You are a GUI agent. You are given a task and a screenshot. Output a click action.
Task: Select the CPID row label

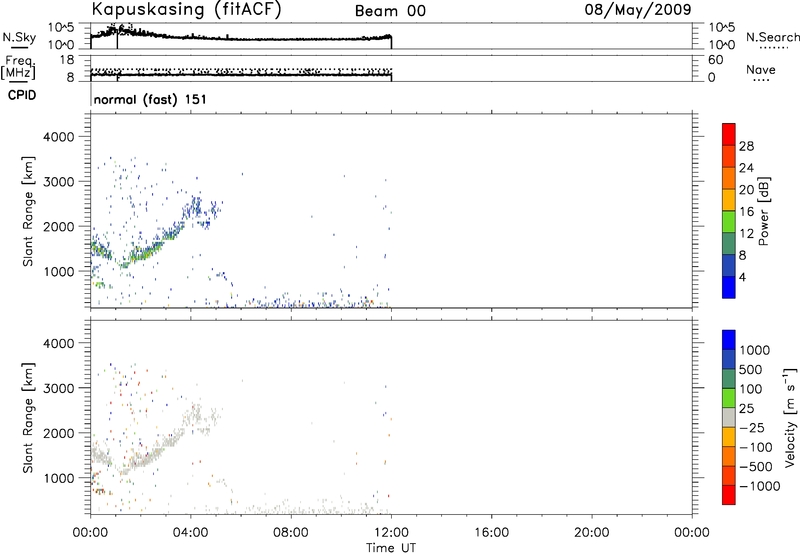click(22, 95)
